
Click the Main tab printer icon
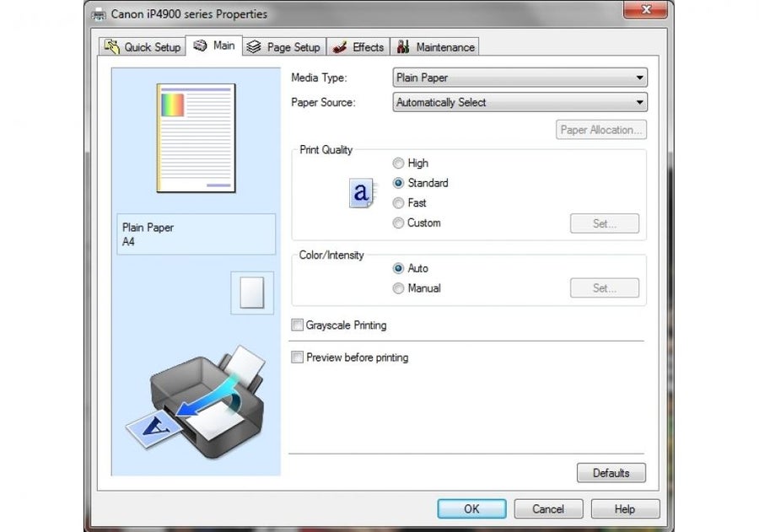tap(200, 45)
